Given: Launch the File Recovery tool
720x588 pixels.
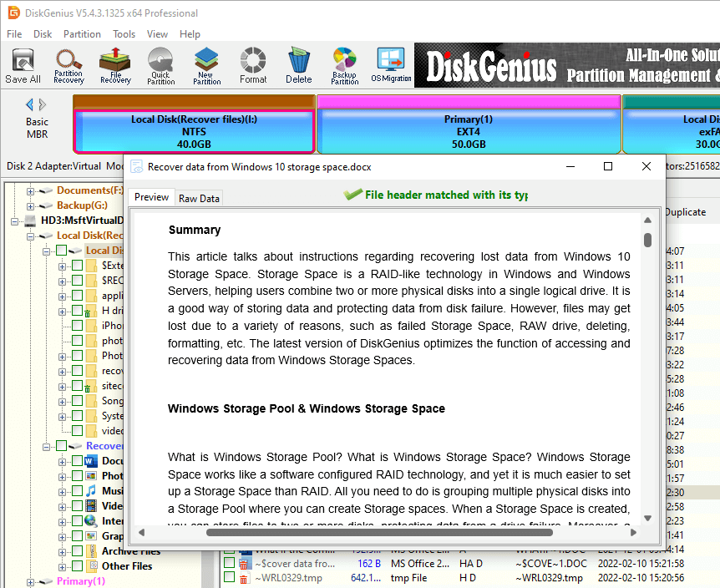Looking at the screenshot, I should (115, 65).
